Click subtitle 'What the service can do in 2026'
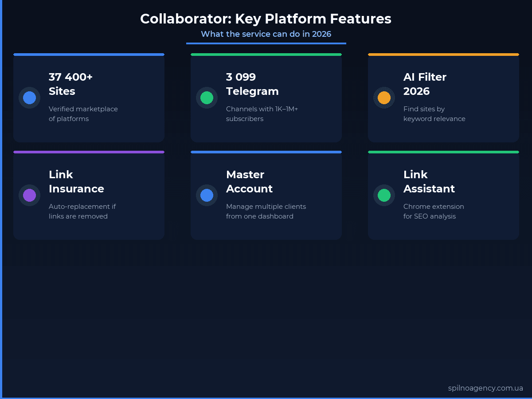Viewport: 532px width, 399px height. [x=266, y=34]
